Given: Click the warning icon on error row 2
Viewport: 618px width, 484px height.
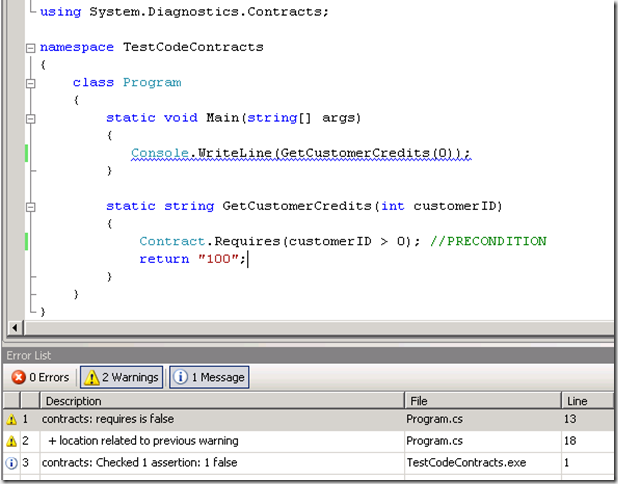Looking at the screenshot, I should point(10,441).
